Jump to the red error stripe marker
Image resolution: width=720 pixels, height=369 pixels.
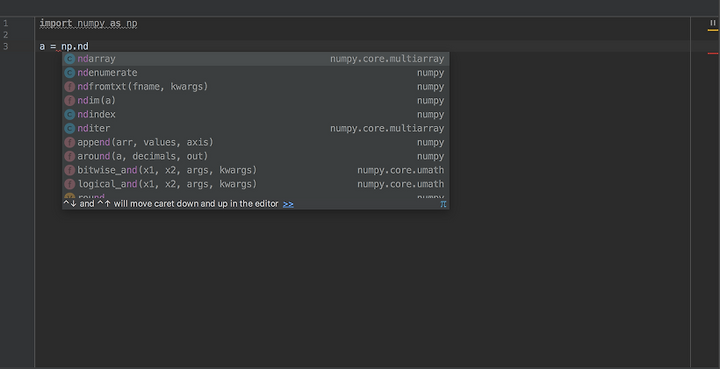coord(713,54)
